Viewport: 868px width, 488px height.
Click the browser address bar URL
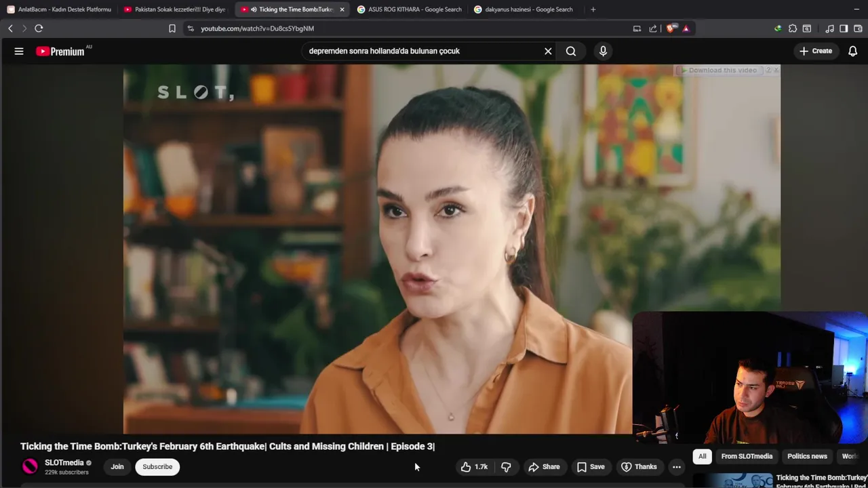(x=257, y=28)
